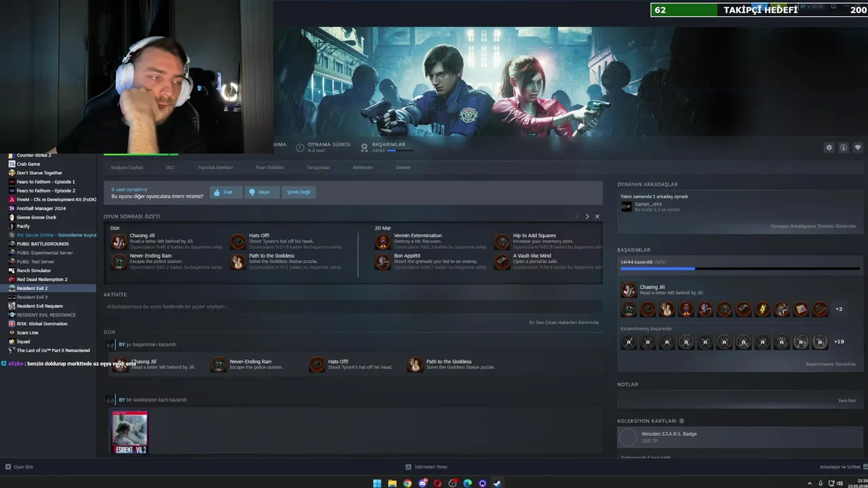Open the Resident Evil 2 trading card thumbnail

click(130, 432)
